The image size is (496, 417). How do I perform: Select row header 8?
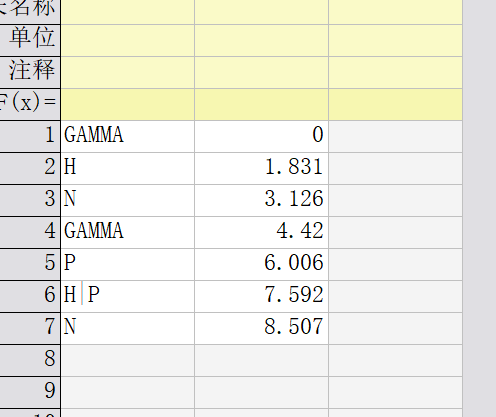(x=30, y=360)
